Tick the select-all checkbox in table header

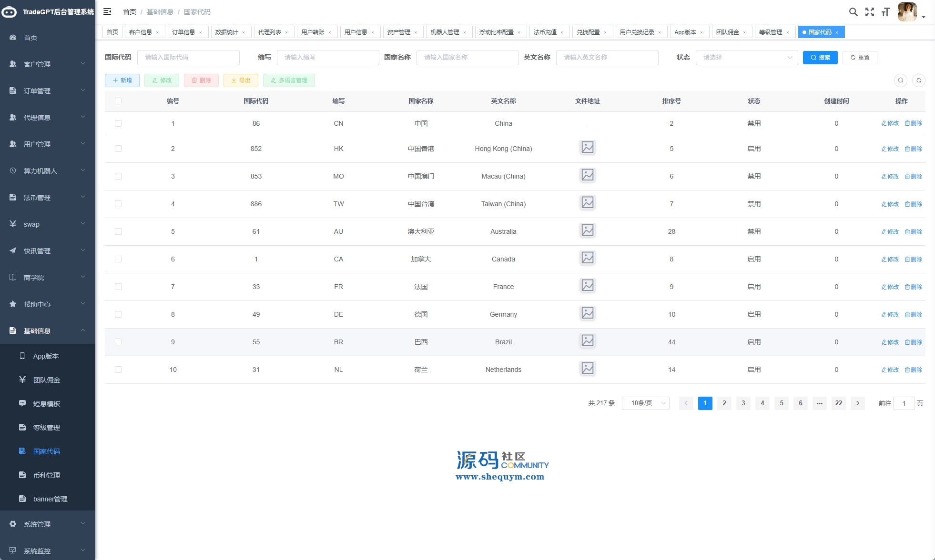(x=118, y=101)
